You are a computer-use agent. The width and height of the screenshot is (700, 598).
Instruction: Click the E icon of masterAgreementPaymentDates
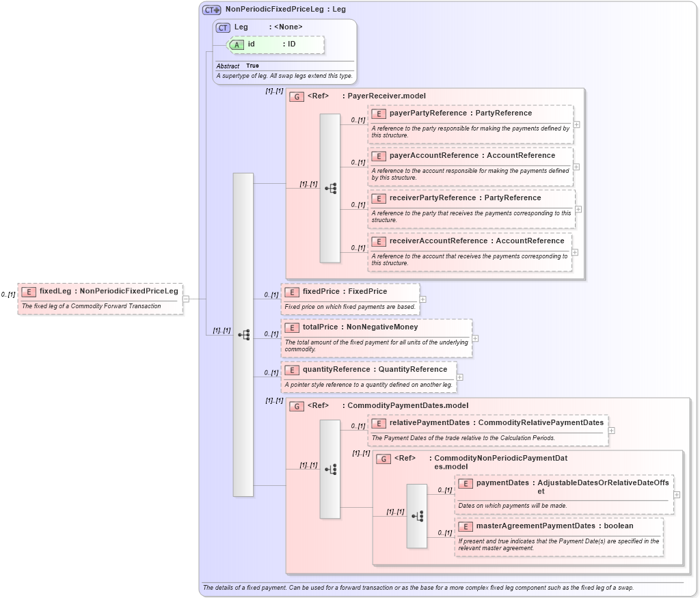click(x=465, y=527)
